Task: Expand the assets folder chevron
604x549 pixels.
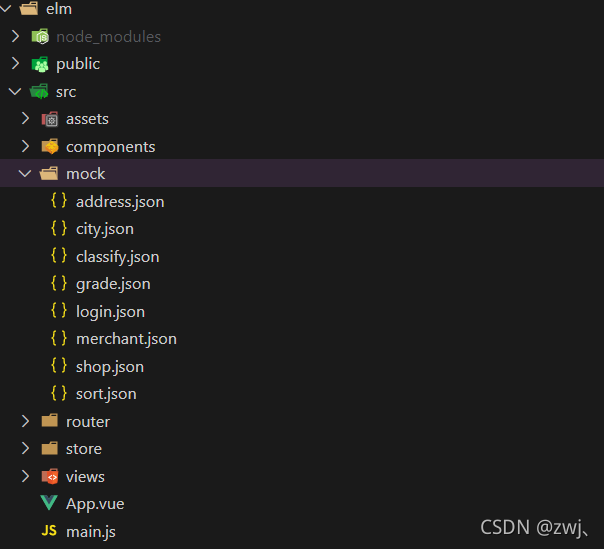Action: click(x=25, y=119)
